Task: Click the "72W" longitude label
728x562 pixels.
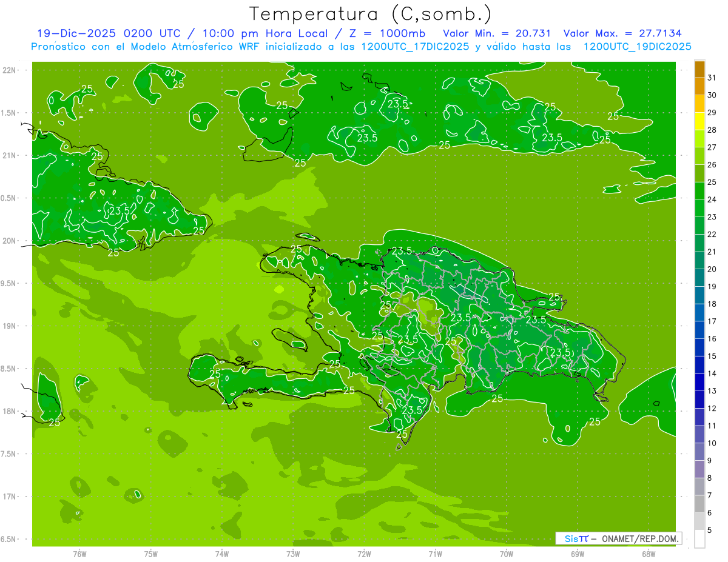Action: click(x=364, y=554)
